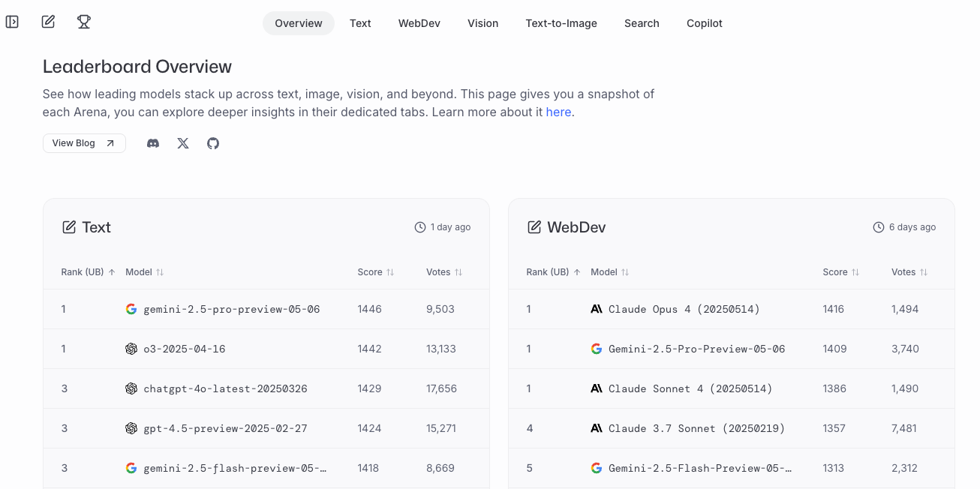The height and width of the screenshot is (489, 980).
Task: Click votes value 17,656
Action: click(441, 388)
